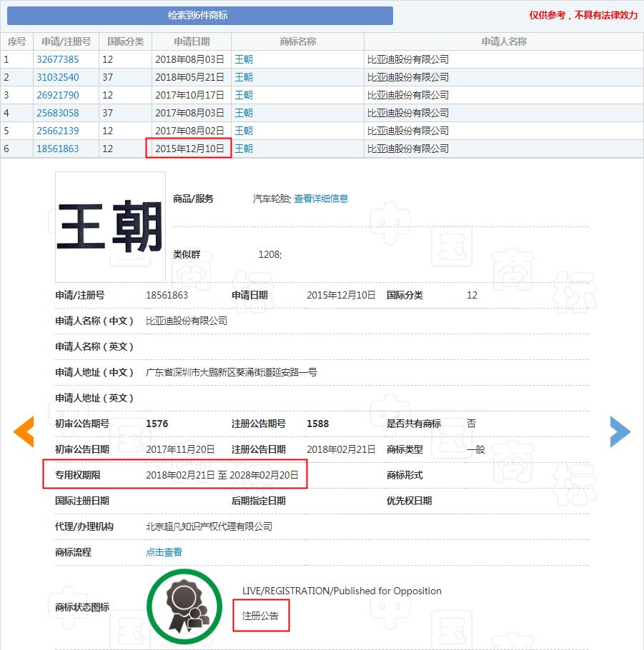644x650 pixels.
Task: Click 查看详细信息 goods details link
Action: click(x=321, y=199)
